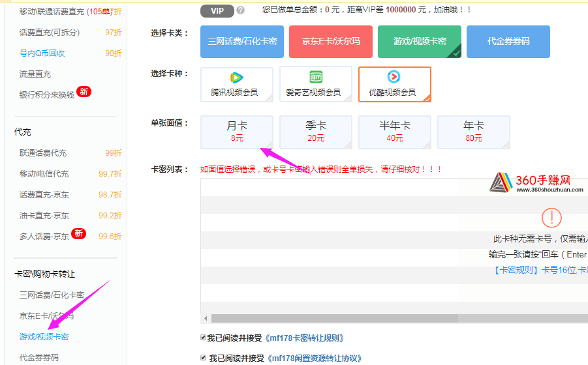Select card category 京东E卡/沃尔玛
588x365 pixels.
click(331, 42)
